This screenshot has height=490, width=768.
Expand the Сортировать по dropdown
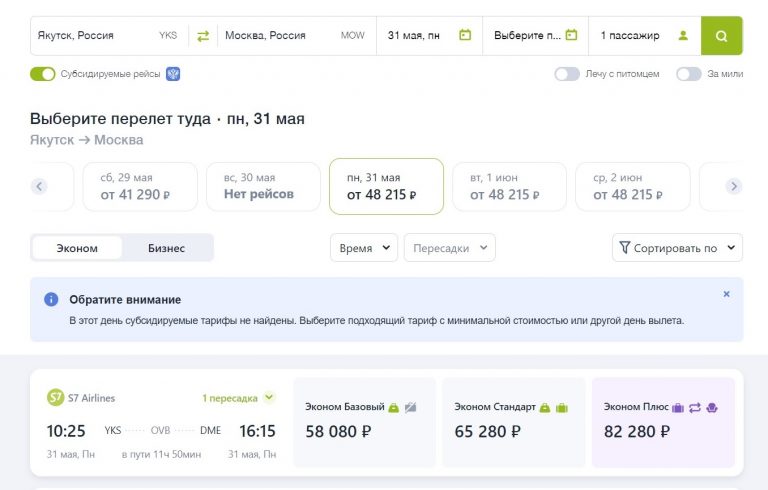tap(676, 248)
